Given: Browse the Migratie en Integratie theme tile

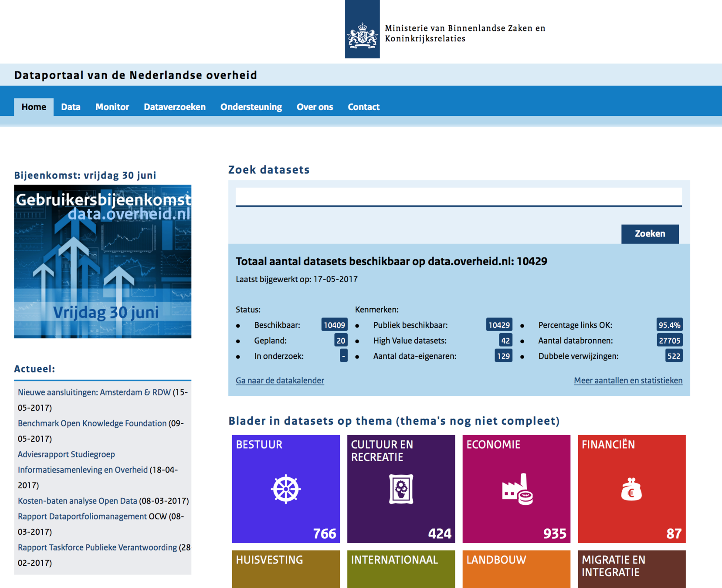Looking at the screenshot, I should (632, 569).
